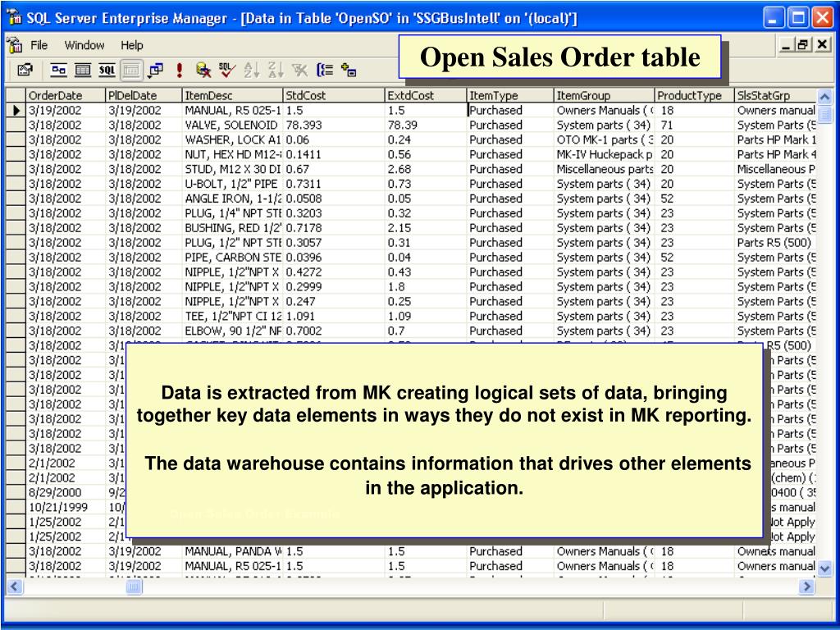Click the 'ELBOW, 90 1/2"' cell

[x=232, y=331]
